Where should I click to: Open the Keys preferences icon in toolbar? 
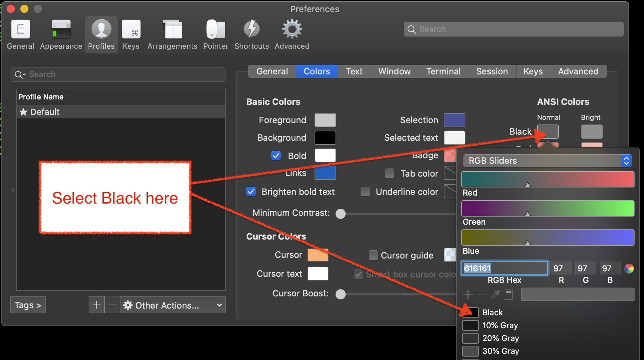point(131,34)
